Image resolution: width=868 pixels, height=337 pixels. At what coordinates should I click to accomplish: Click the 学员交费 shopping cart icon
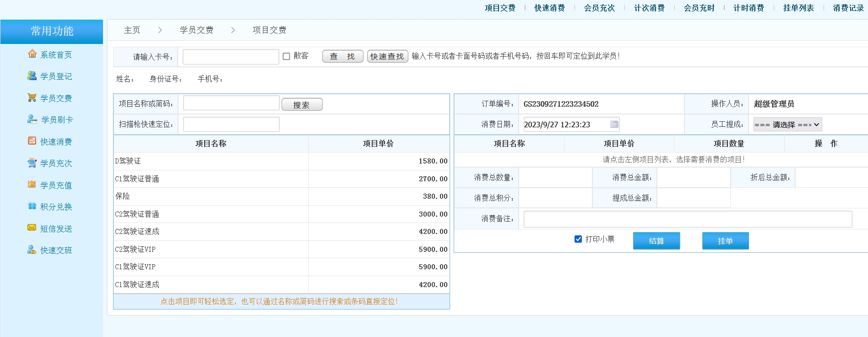pyautogui.click(x=32, y=97)
